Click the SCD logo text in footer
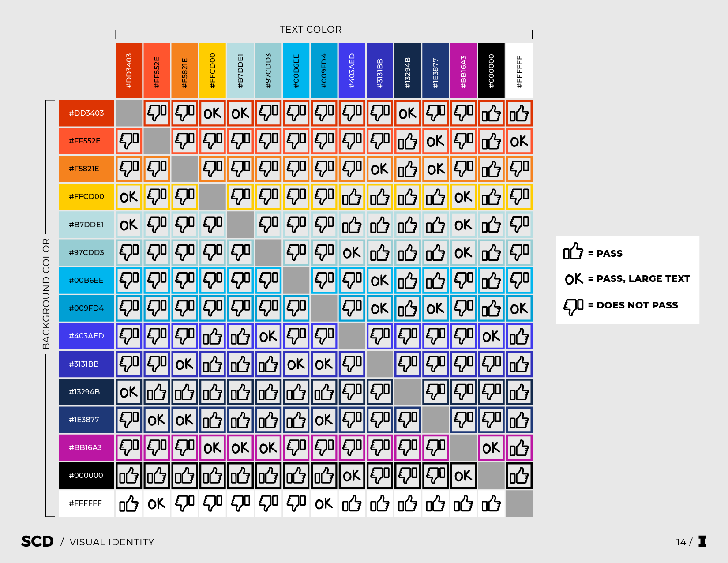 38,541
